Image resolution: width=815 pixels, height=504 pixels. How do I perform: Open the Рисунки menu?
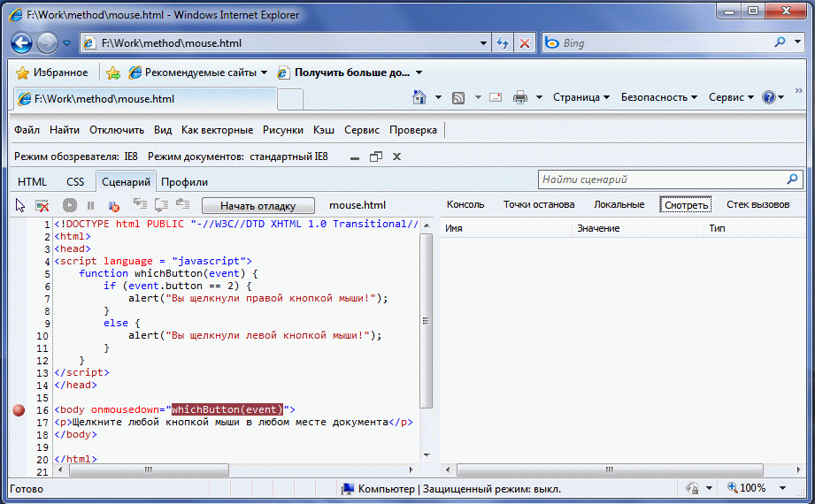click(283, 130)
